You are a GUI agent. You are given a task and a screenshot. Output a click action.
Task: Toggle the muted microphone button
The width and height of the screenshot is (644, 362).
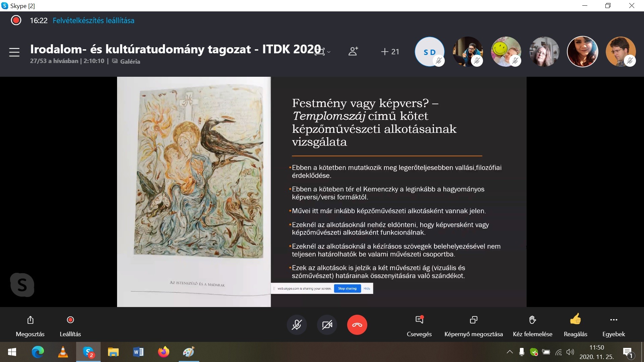pos(297,324)
